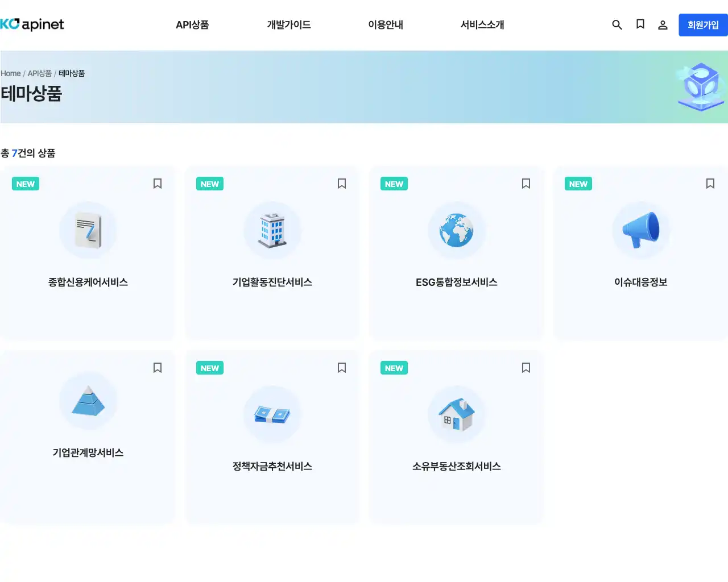Open the search icon in the header
Image resolution: width=728 pixels, height=582 pixels.
click(617, 24)
